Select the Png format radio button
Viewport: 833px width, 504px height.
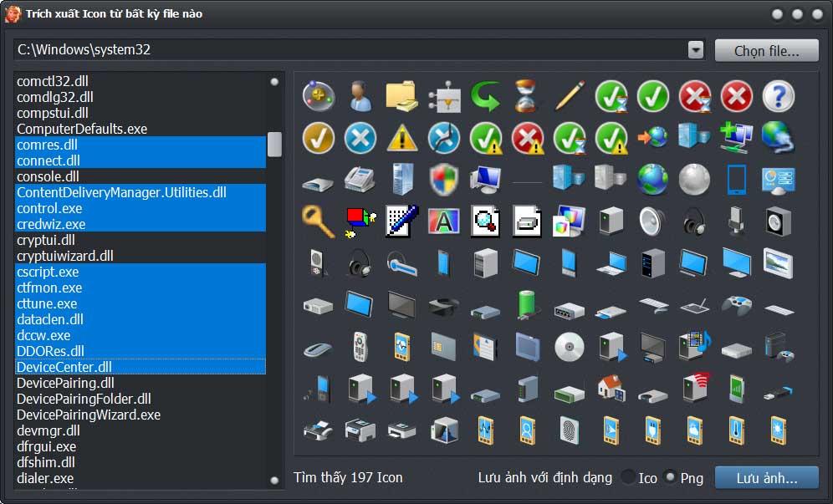[x=670, y=477]
